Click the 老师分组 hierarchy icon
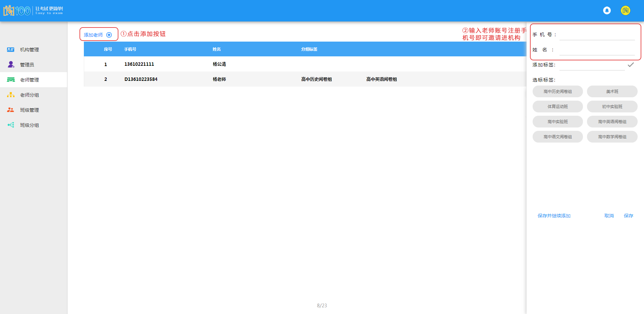 coord(11,95)
